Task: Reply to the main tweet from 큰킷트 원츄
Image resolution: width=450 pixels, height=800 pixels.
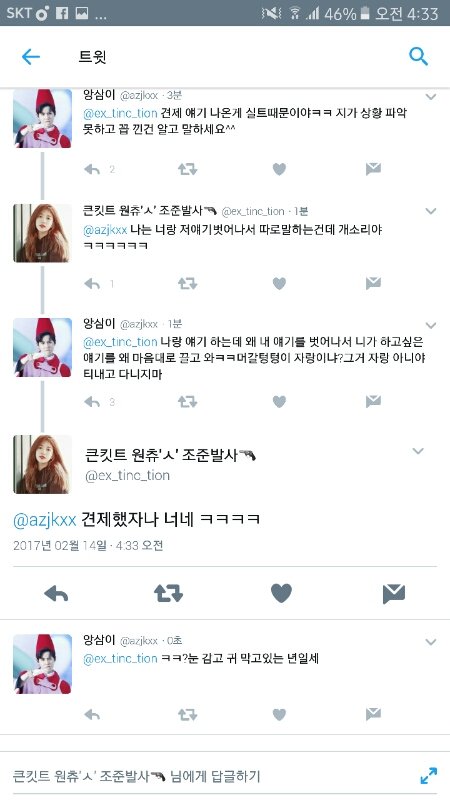Action: (x=56, y=594)
